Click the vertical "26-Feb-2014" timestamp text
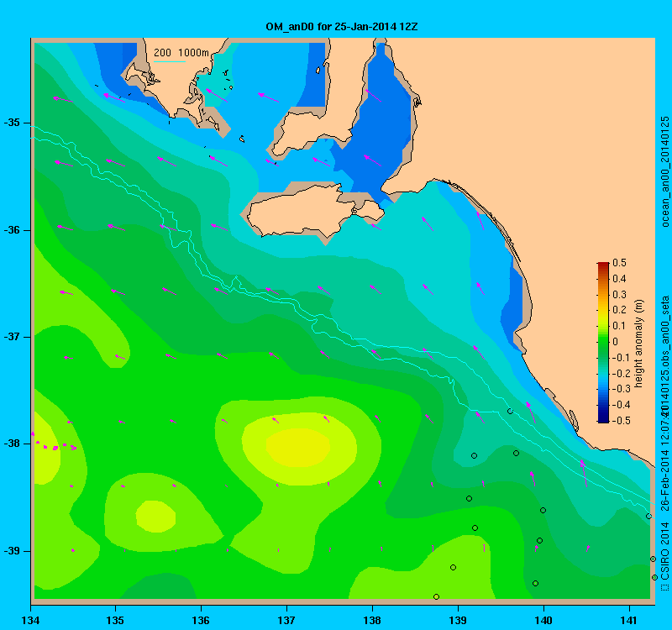Screen dimensions: 672x630 (x=664, y=479)
